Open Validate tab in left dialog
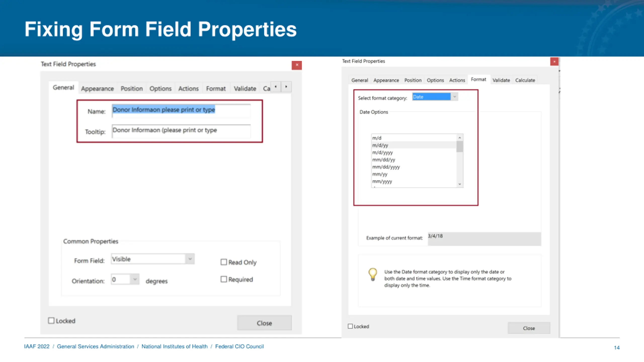The width and height of the screenshot is (644, 362). pyautogui.click(x=245, y=88)
